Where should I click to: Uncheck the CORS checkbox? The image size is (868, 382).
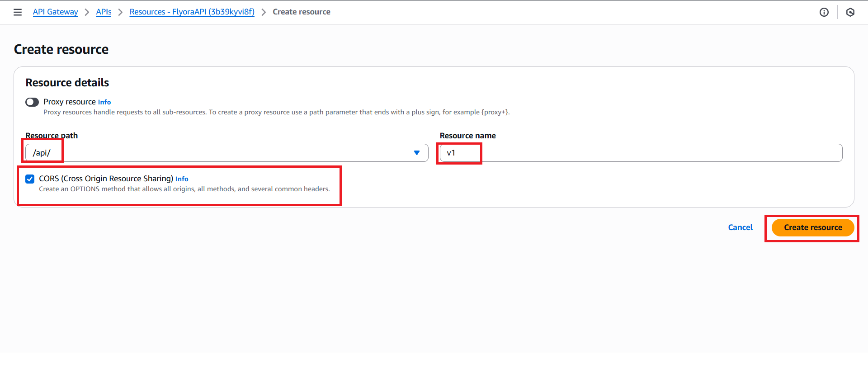30,179
